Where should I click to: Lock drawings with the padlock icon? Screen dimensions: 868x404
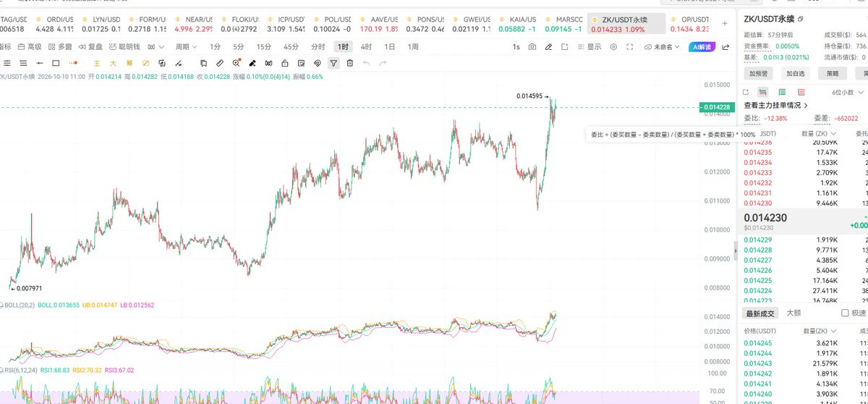click(x=285, y=63)
